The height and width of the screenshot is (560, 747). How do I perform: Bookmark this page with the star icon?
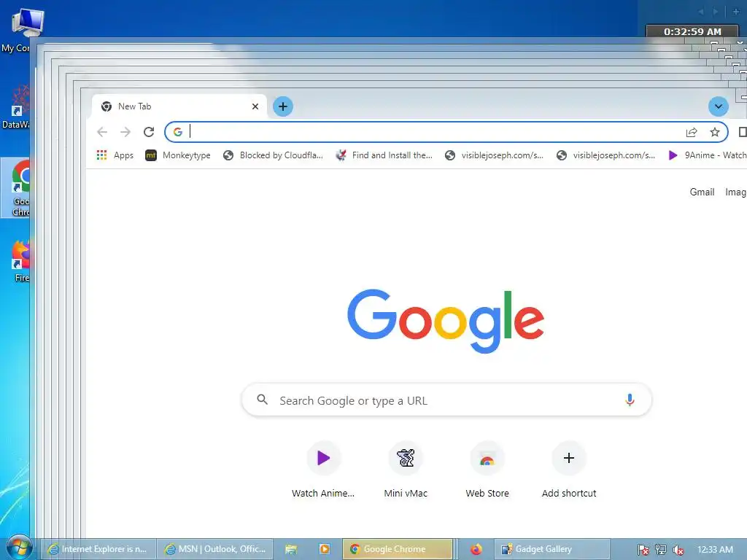pos(715,132)
